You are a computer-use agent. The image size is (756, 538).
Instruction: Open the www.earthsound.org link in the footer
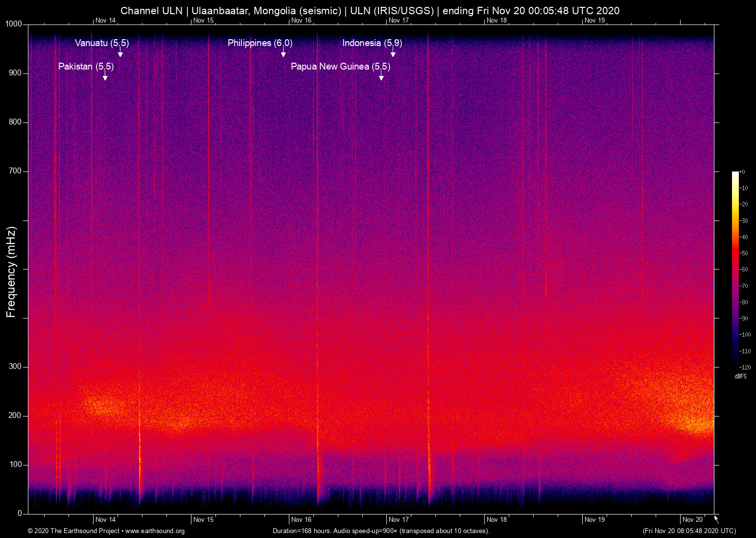tap(155, 531)
